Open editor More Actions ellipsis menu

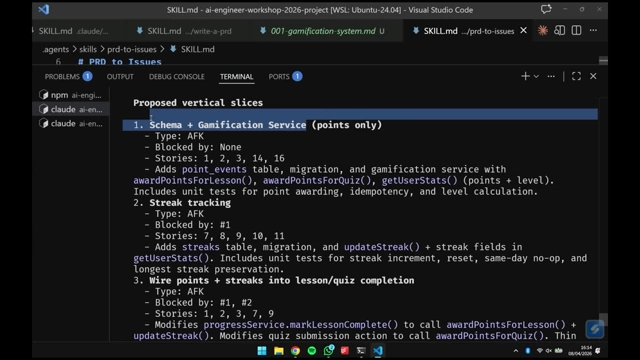(593, 31)
